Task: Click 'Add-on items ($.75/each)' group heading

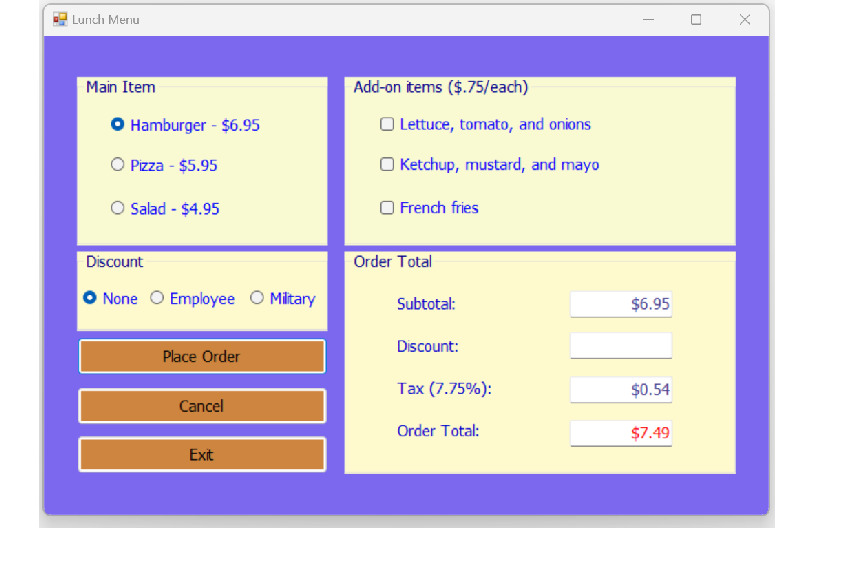Action: [441, 87]
